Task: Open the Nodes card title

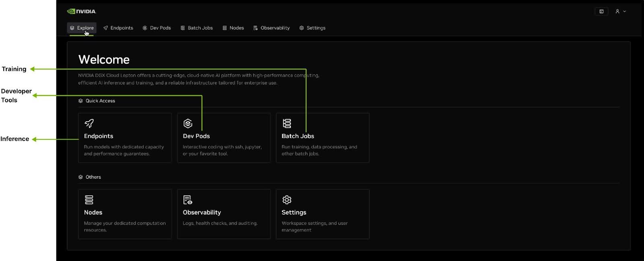Action: 93,212
